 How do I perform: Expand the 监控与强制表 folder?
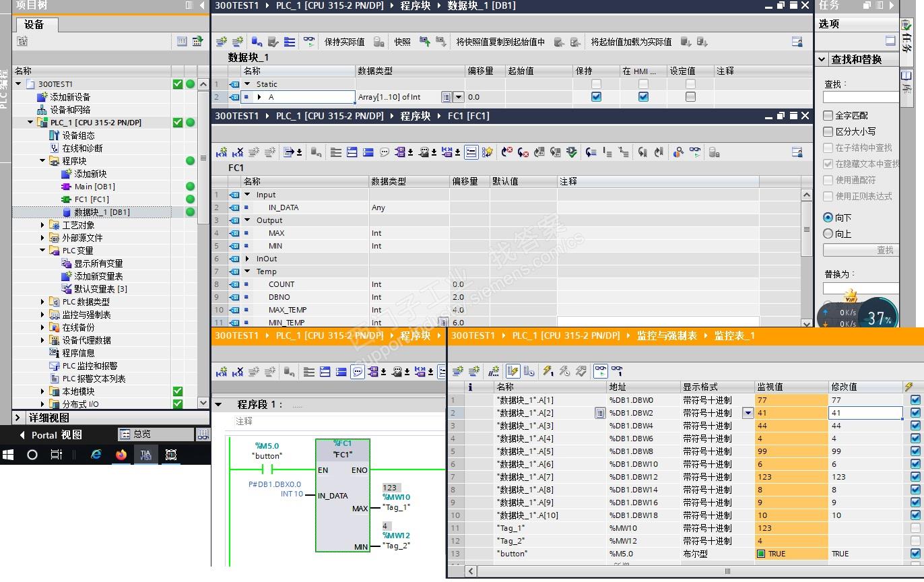coord(42,315)
